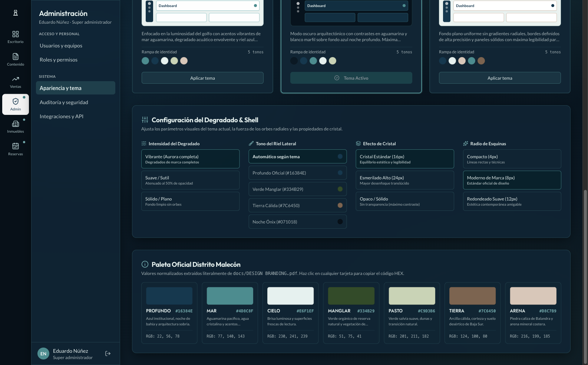
Task: Click the page vertical scrollbar
Action: pos(585,276)
